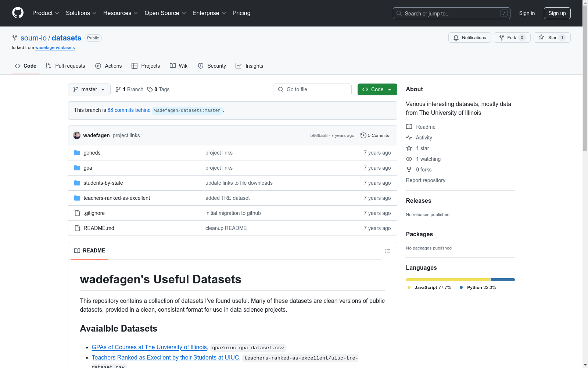This screenshot has height=368, width=588.
Task: Click the Python blue language bar segment
Action: (503, 280)
